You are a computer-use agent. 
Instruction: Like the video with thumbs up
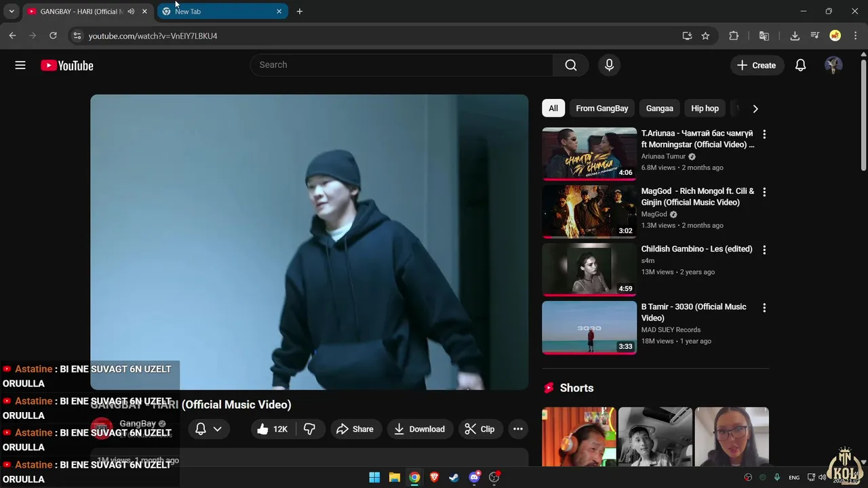point(273,429)
